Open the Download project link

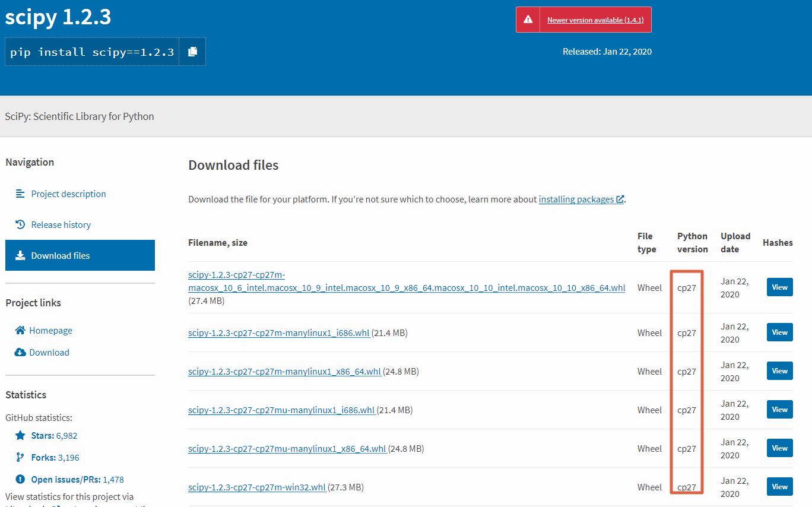[49, 353]
